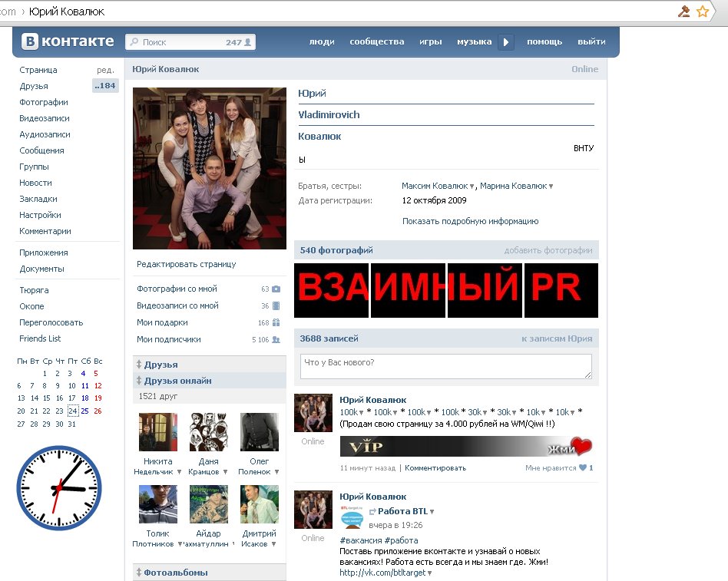This screenshot has height=581, width=728.
Task: Click the repost arrow icon before Работа BTL
Action: pos(372,511)
